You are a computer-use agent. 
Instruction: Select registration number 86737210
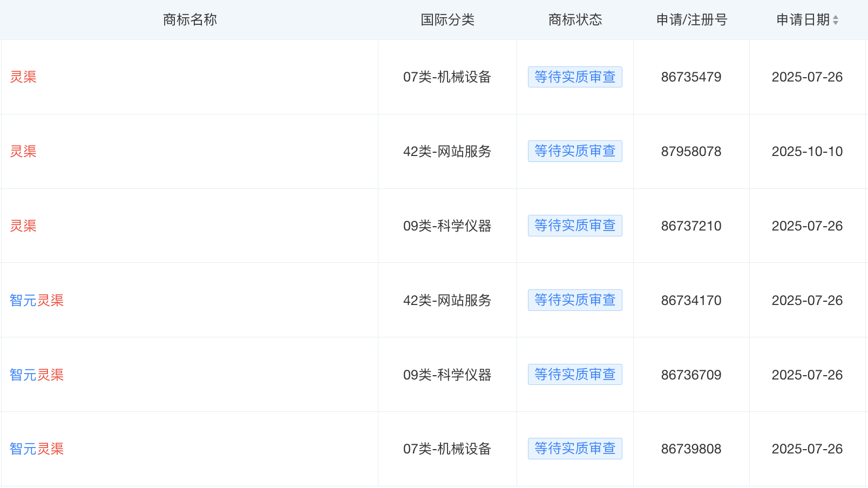(x=691, y=226)
